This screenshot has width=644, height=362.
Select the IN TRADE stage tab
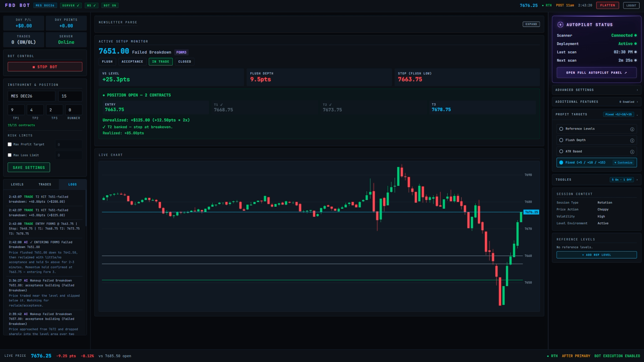161,62
